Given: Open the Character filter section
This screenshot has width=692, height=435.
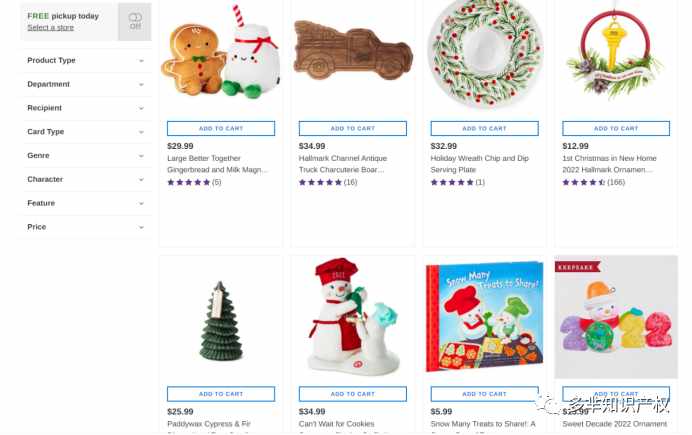Looking at the screenshot, I should click(85, 180).
